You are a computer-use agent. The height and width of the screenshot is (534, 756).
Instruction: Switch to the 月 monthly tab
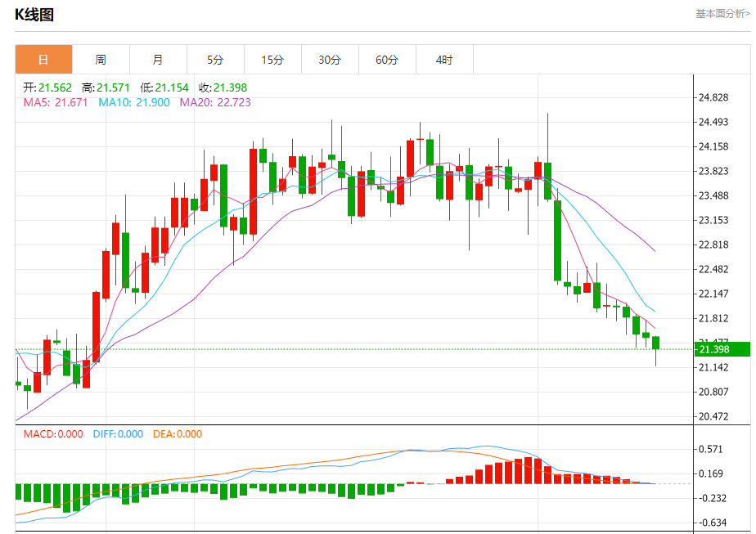click(158, 59)
